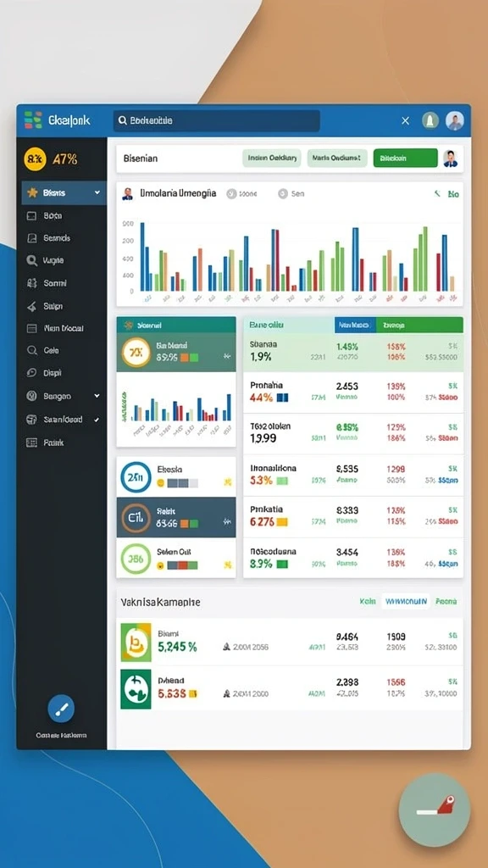Click the solid green button in top bar
Viewport: 488px width, 868px height.
[x=405, y=158]
